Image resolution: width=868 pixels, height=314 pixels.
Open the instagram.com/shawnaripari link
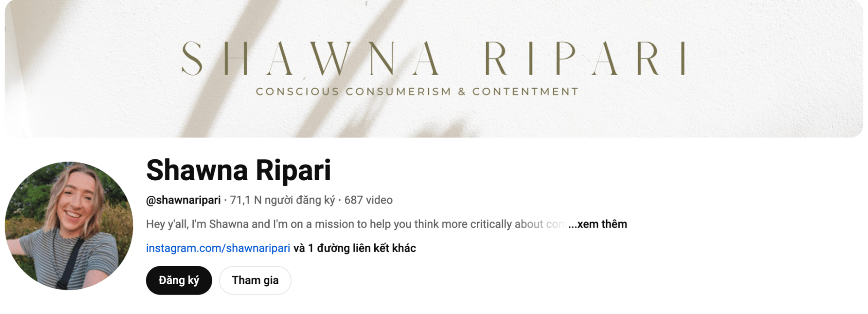click(x=218, y=248)
